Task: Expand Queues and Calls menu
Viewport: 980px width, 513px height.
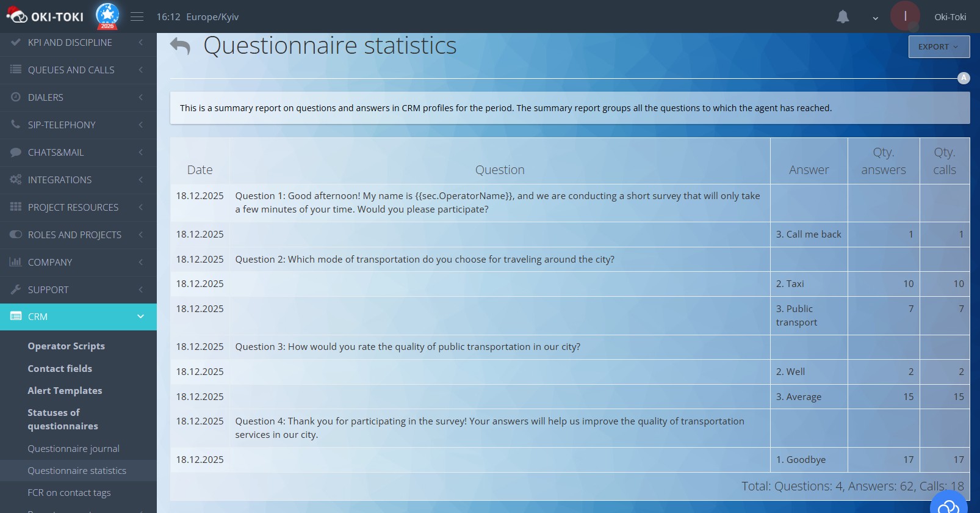Action: [78, 70]
